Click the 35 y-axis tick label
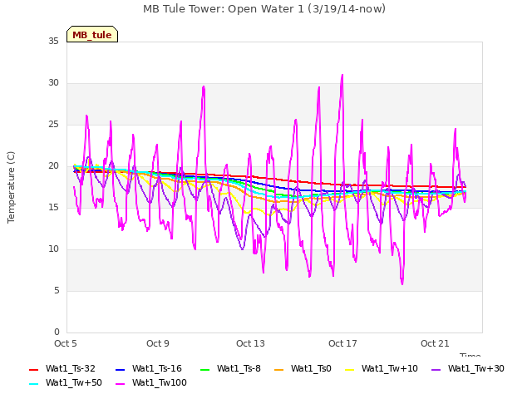This screenshot has width=532, height=399. 53,42
